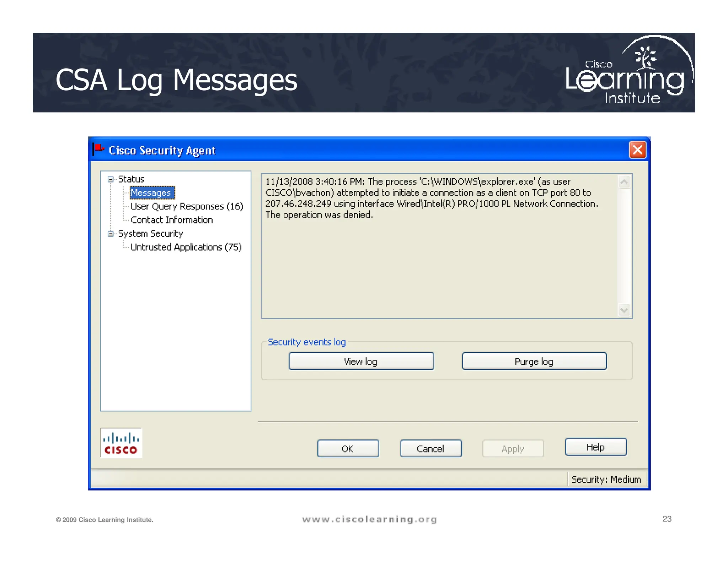
Task: Click the Cancel button
Action: (431, 449)
